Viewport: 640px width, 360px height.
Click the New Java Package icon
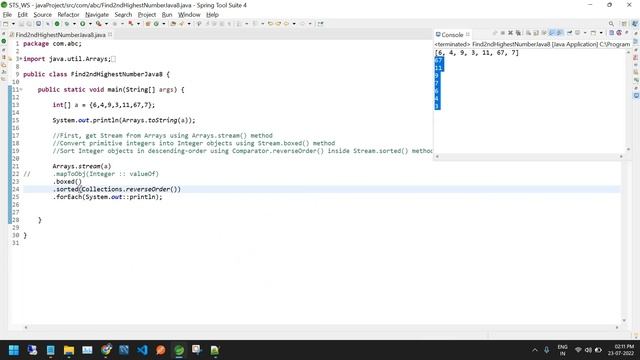(x=148, y=24)
